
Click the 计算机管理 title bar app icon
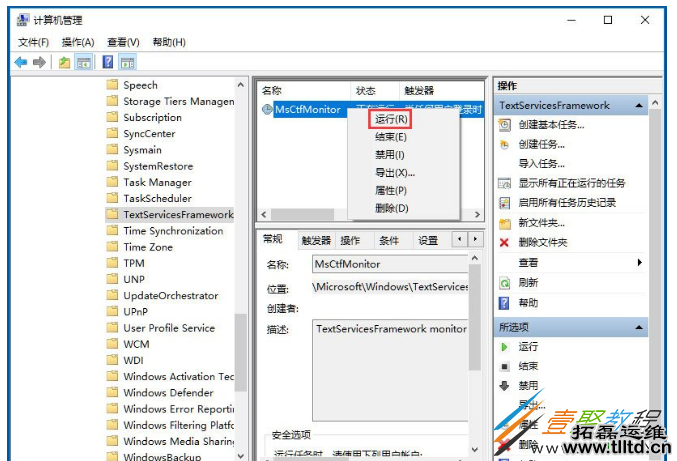tap(23, 20)
